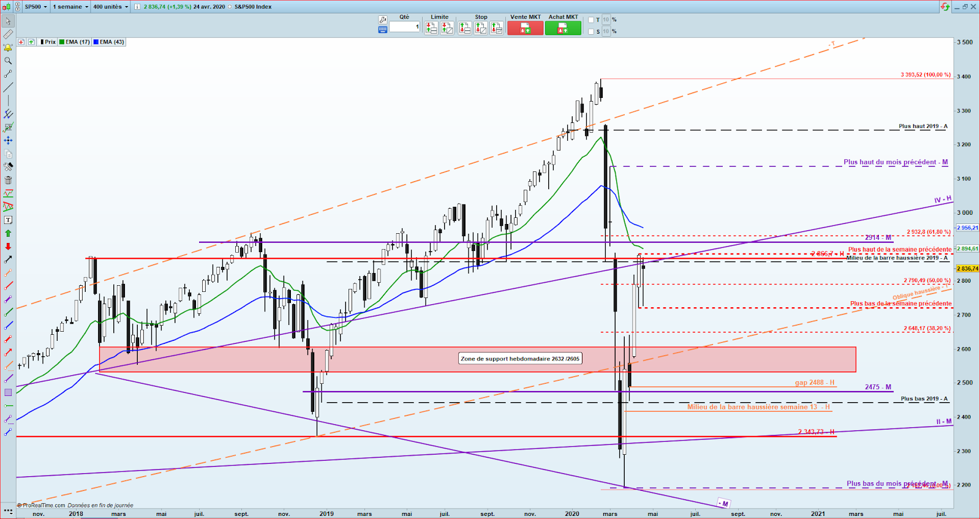
Task: Click the '2 956,21' EMA price tag
Action: click(967, 228)
